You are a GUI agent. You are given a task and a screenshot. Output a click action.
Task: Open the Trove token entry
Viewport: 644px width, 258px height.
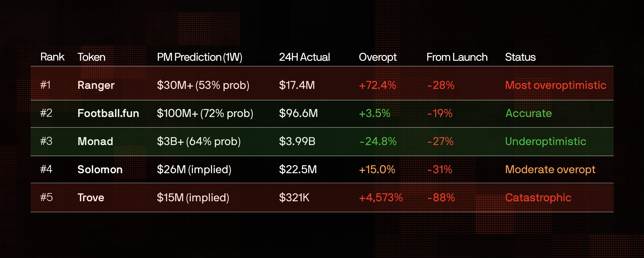tap(91, 198)
